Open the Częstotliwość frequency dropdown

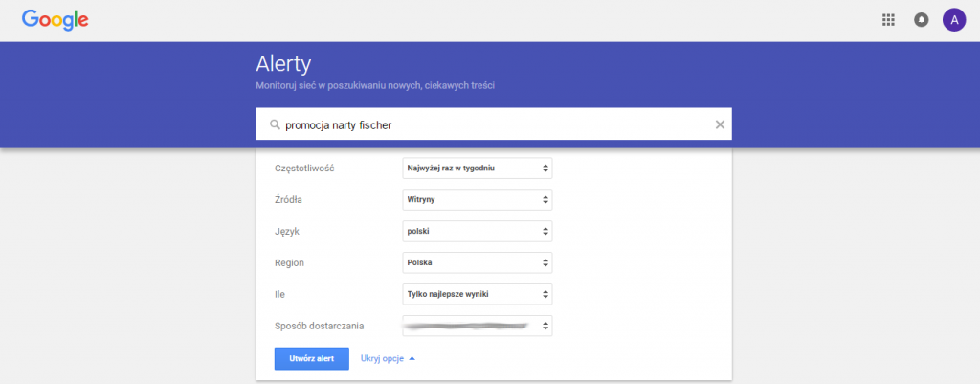pos(478,169)
